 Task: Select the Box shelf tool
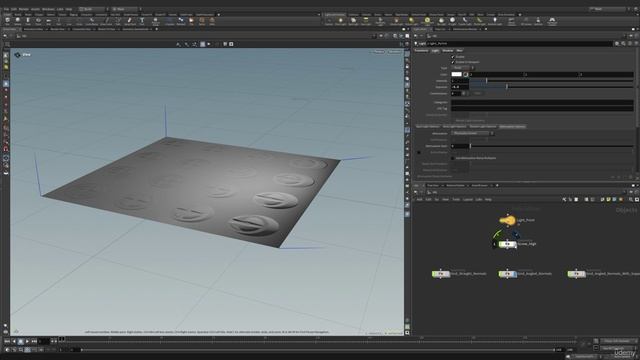7,21
